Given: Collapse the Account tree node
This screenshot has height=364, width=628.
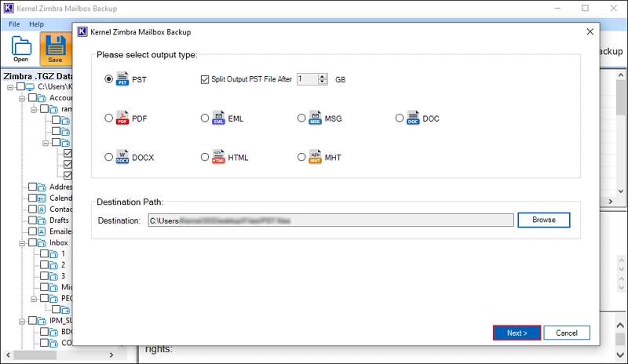Looking at the screenshot, I should click(x=22, y=98).
